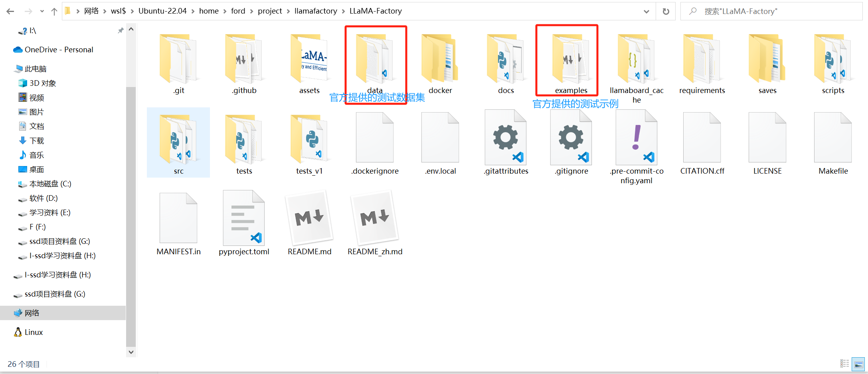
Task: Select 本地磁盘 (C:) drive
Action: [x=50, y=184]
